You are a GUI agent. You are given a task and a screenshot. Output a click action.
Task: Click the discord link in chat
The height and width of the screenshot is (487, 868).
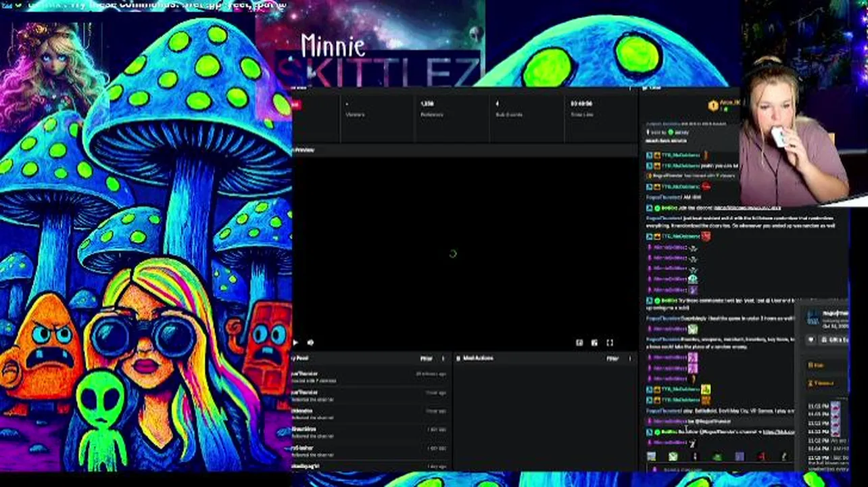pyautogui.click(x=747, y=208)
